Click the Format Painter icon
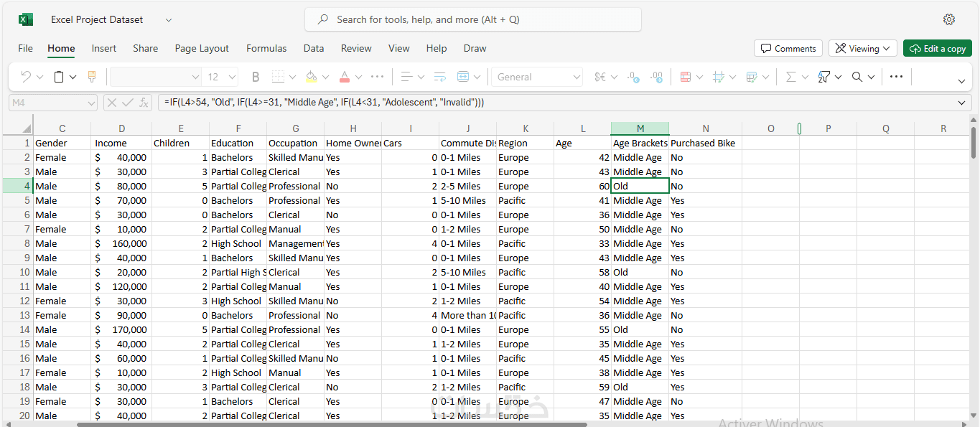The image size is (980, 427). [x=92, y=77]
